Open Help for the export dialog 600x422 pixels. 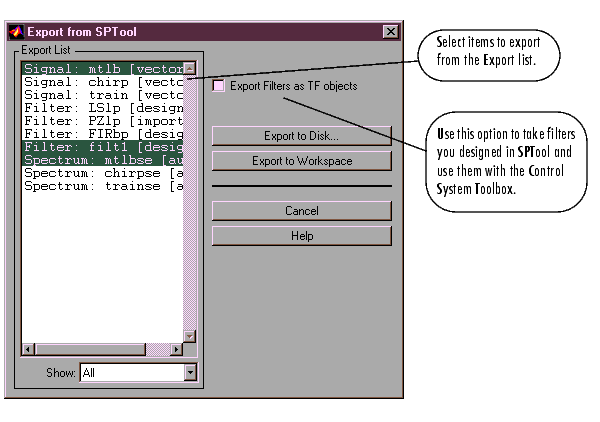(x=302, y=236)
